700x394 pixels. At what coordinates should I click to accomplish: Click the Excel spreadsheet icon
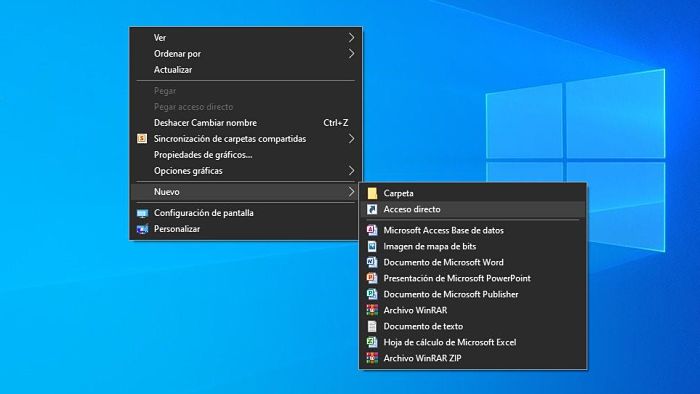372,342
